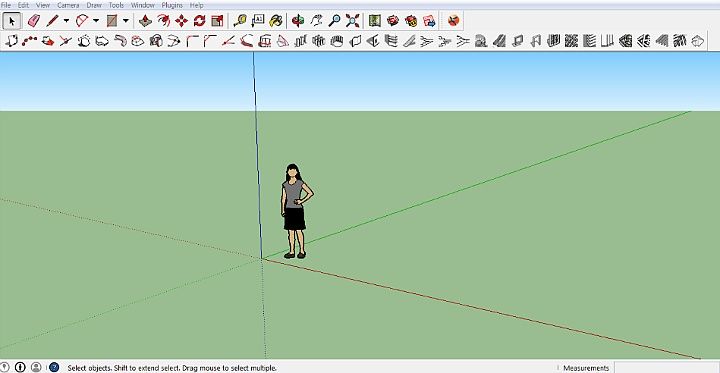This screenshot has width=720, height=373.
Task: Pick the Scale tool
Action: point(217,21)
